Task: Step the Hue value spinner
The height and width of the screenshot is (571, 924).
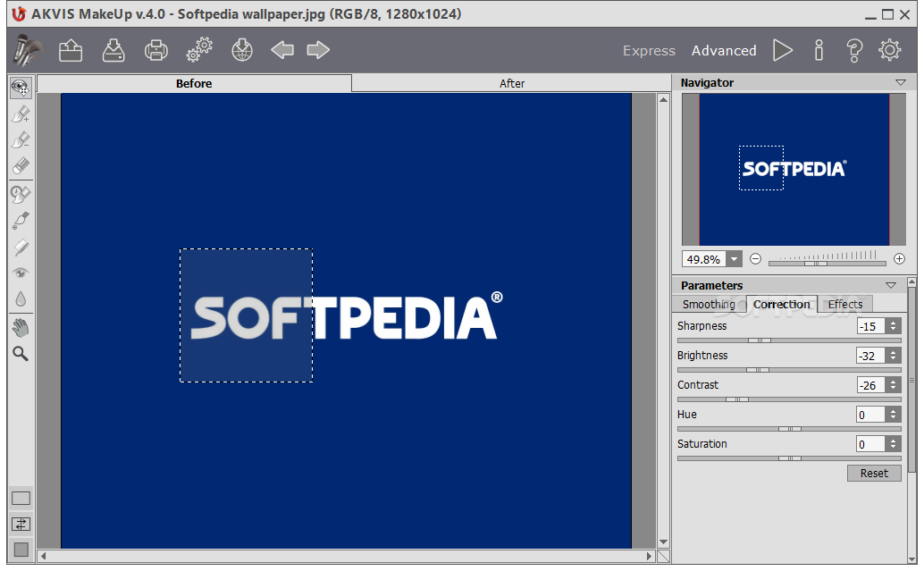Action: [894, 415]
